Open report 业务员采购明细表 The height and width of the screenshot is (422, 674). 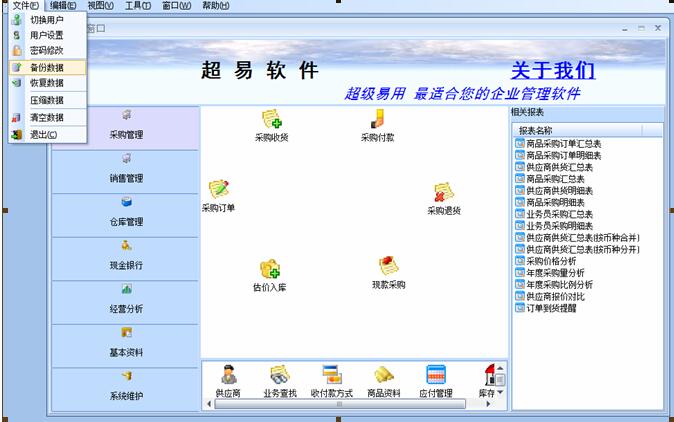pyautogui.click(x=554, y=226)
